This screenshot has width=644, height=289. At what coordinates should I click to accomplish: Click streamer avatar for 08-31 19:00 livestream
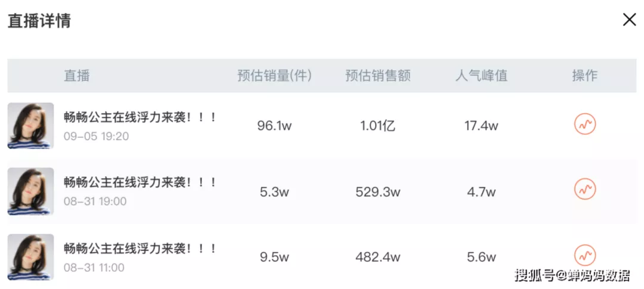pyautogui.click(x=30, y=191)
